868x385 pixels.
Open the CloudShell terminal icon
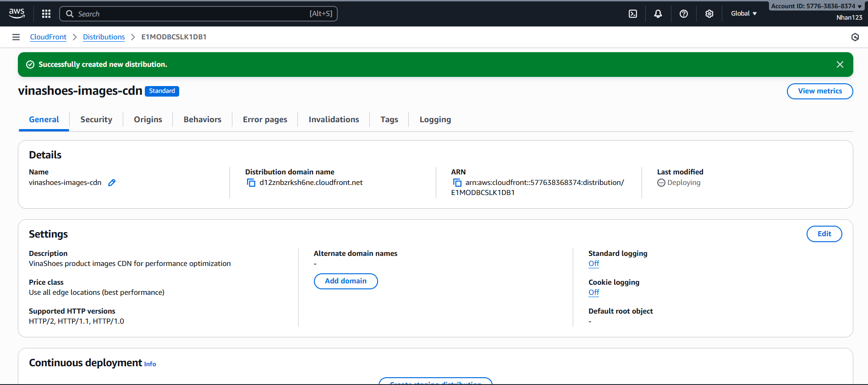tap(633, 14)
